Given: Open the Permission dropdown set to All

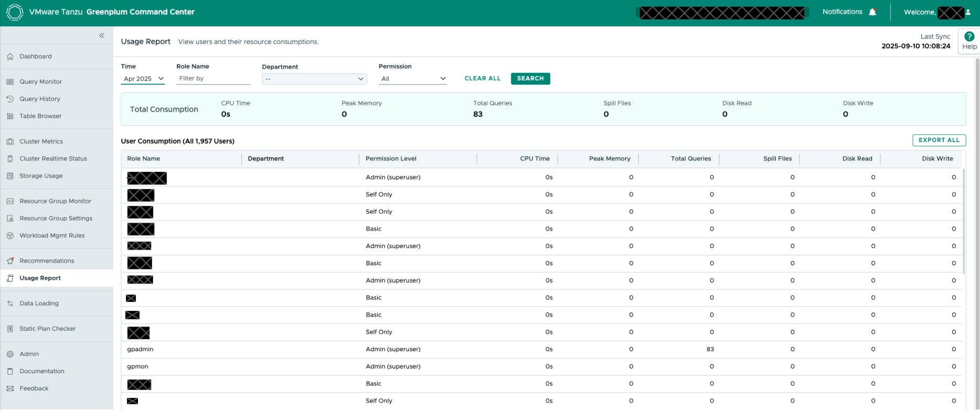Looking at the screenshot, I should tap(413, 79).
